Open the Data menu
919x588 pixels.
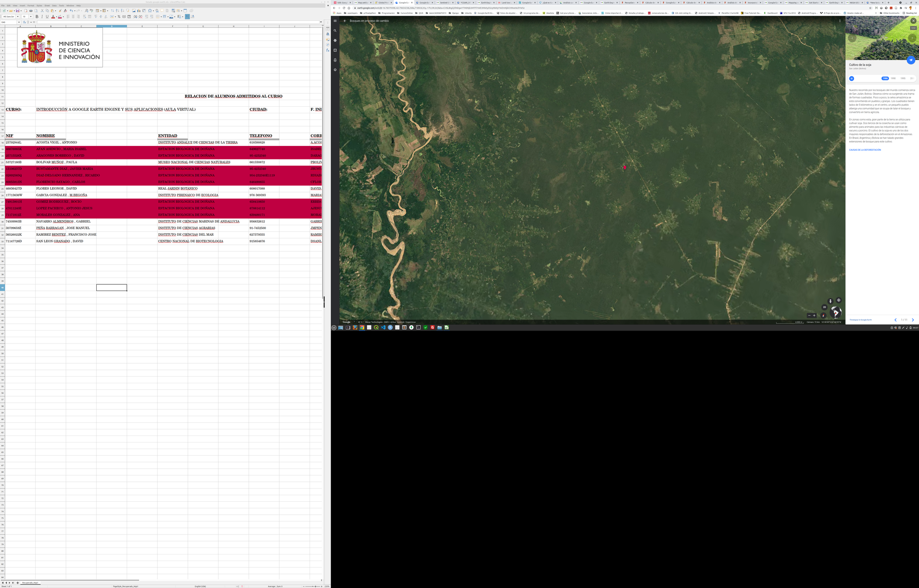[x=54, y=6]
